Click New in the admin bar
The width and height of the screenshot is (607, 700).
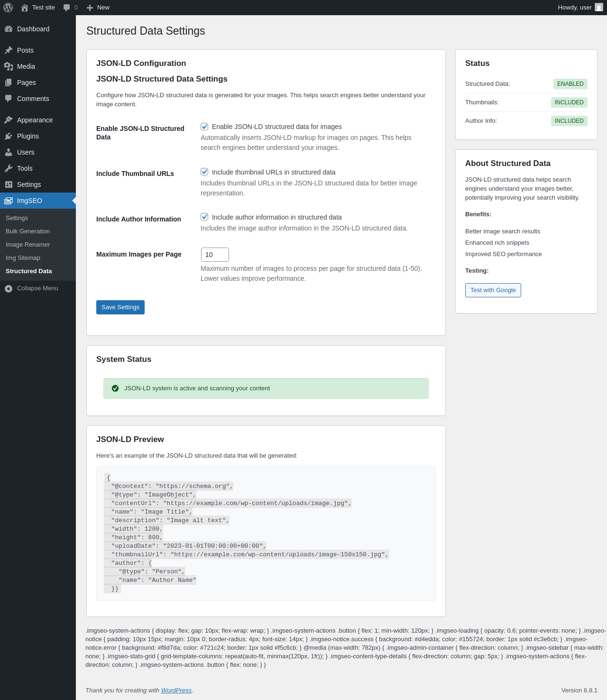98,8
